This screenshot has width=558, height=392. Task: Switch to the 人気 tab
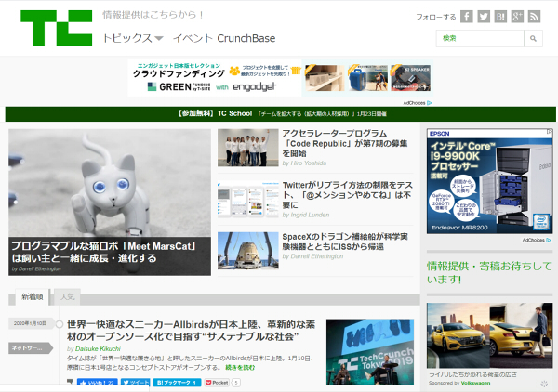tap(67, 296)
